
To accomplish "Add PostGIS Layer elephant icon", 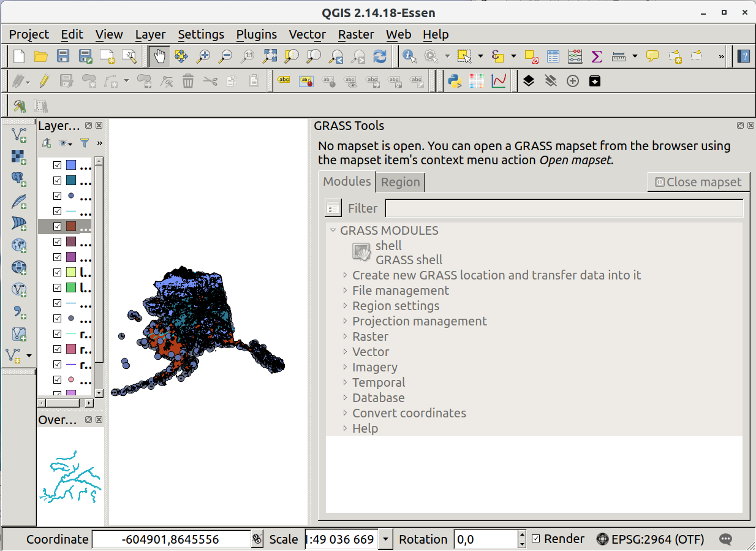I will pyautogui.click(x=19, y=179).
